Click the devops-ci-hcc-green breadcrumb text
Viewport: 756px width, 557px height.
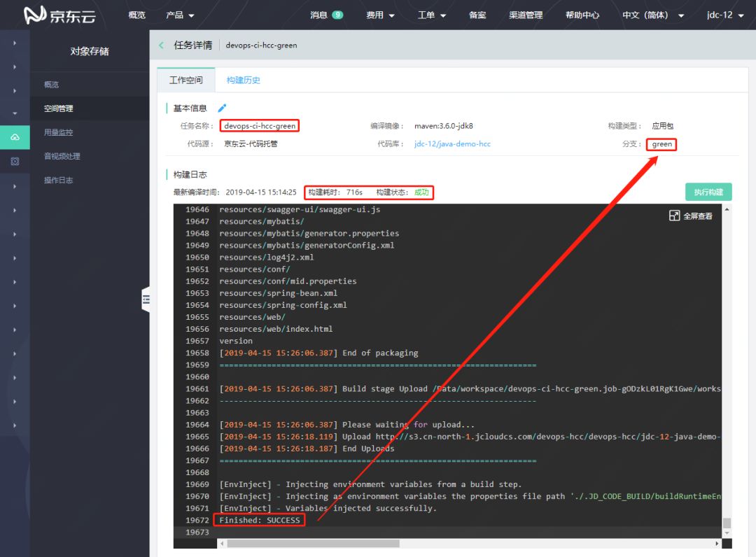(x=261, y=45)
